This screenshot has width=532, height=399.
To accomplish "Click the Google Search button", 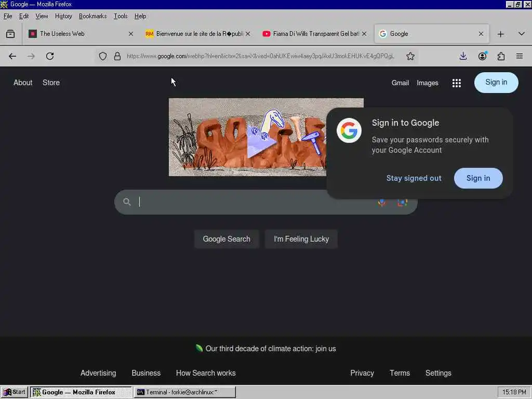I will 227,239.
